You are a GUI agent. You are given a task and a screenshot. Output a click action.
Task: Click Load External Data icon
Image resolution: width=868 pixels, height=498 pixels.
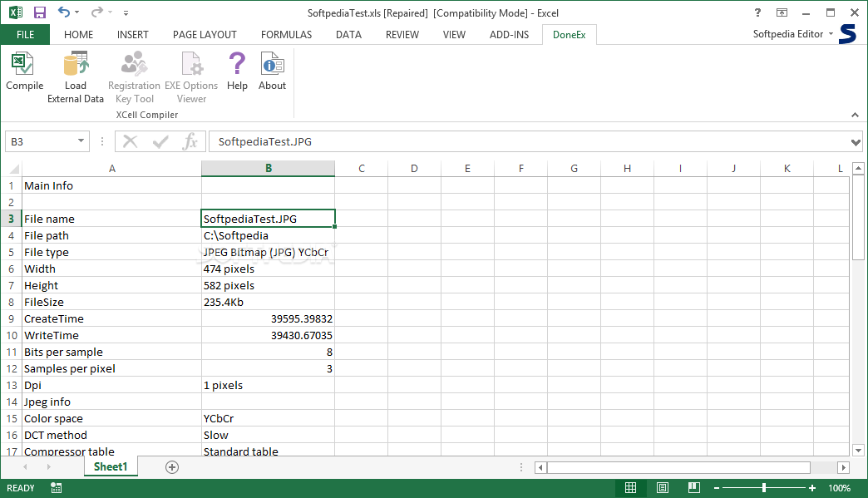pyautogui.click(x=76, y=64)
